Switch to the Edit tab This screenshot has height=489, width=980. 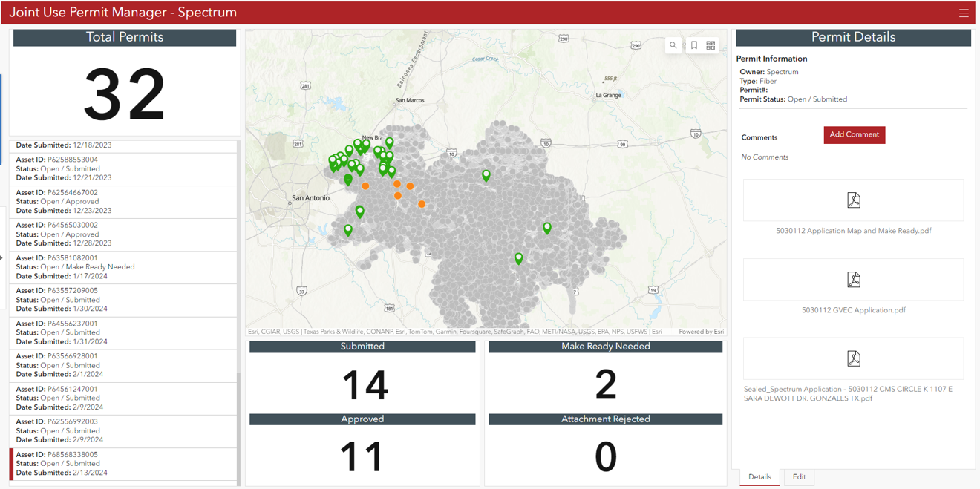(x=799, y=477)
